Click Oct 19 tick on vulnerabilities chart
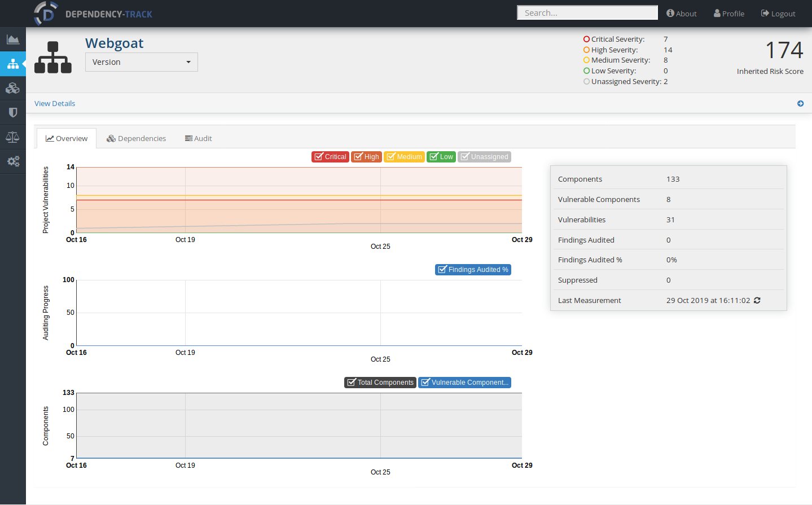Image resolution: width=812 pixels, height=505 pixels. coord(185,240)
